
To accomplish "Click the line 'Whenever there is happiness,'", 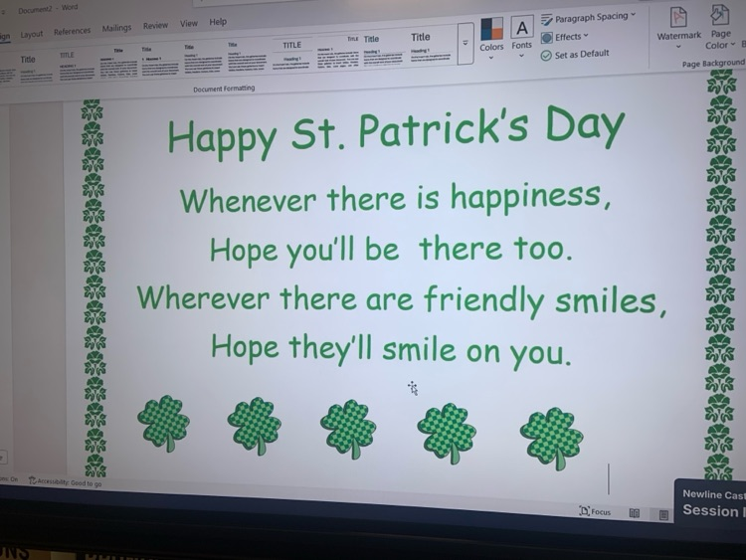I will pyautogui.click(x=395, y=198).
